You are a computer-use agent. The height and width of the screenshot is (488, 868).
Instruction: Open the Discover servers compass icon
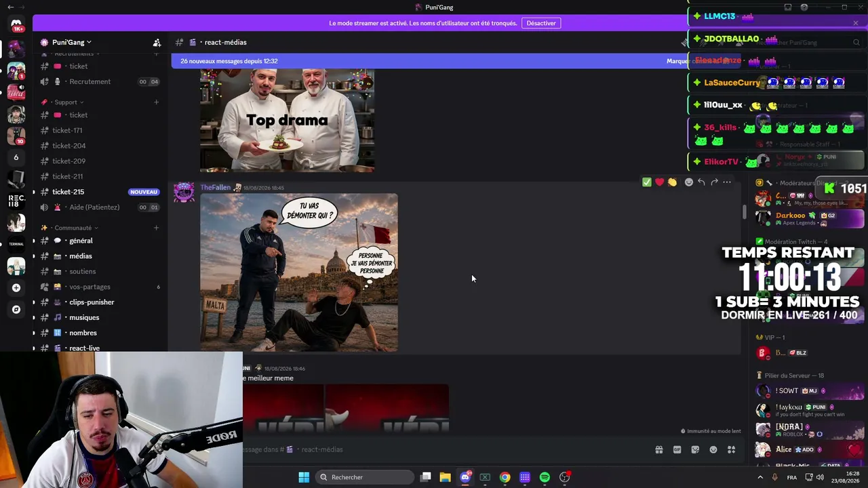pos(16,310)
